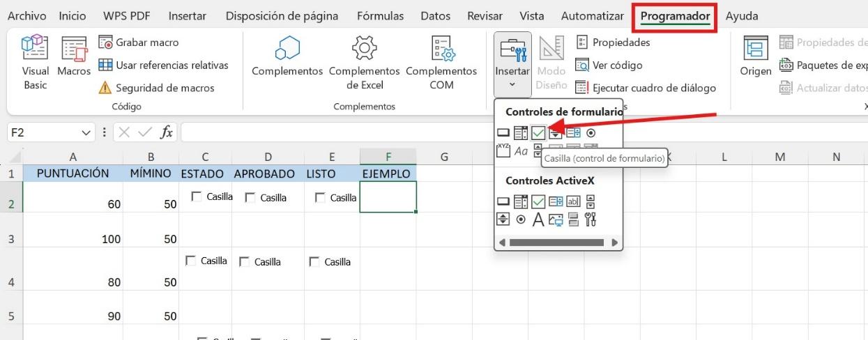Select the ActiveX Check box icon
868x340 pixels.
(538, 202)
